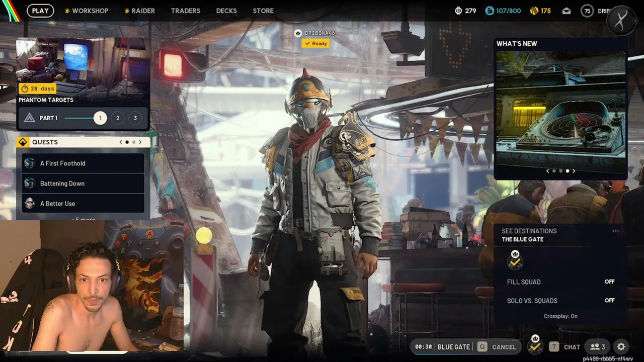
Task: Go to the WORKSHOP tab
Action: click(90, 11)
